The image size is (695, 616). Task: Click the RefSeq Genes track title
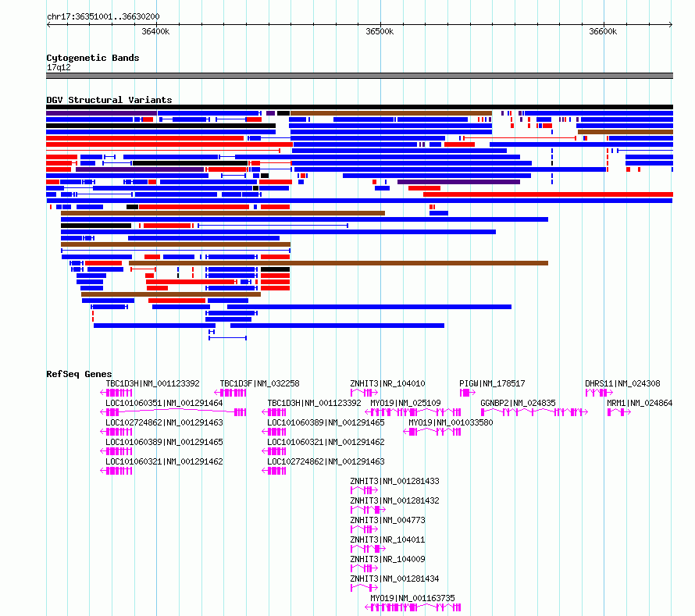[x=79, y=374]
